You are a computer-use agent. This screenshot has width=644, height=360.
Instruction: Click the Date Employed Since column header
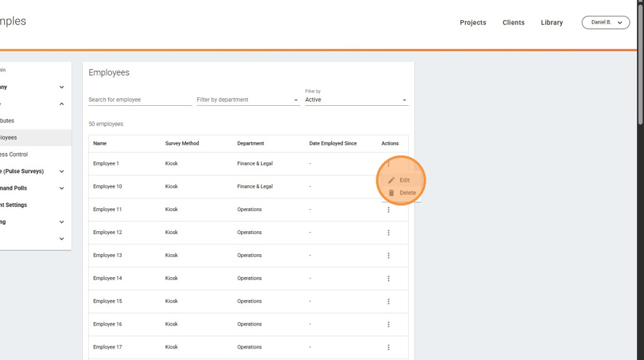point(333,143)
